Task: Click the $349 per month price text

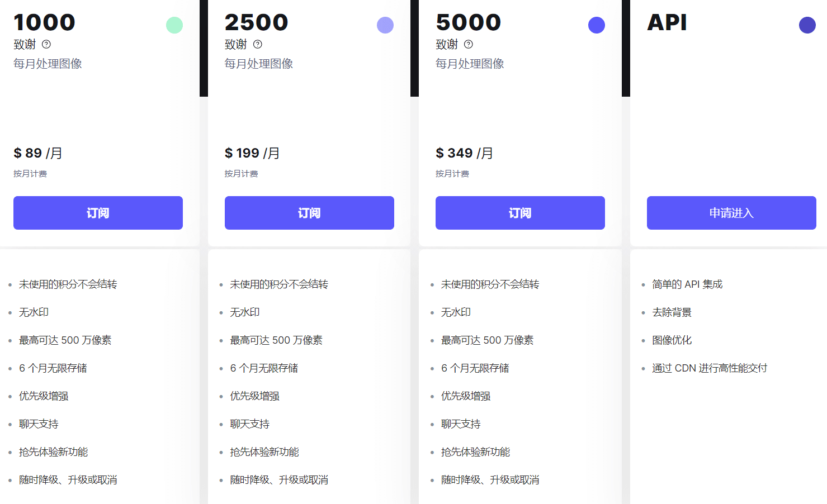Action: point(464,153)
